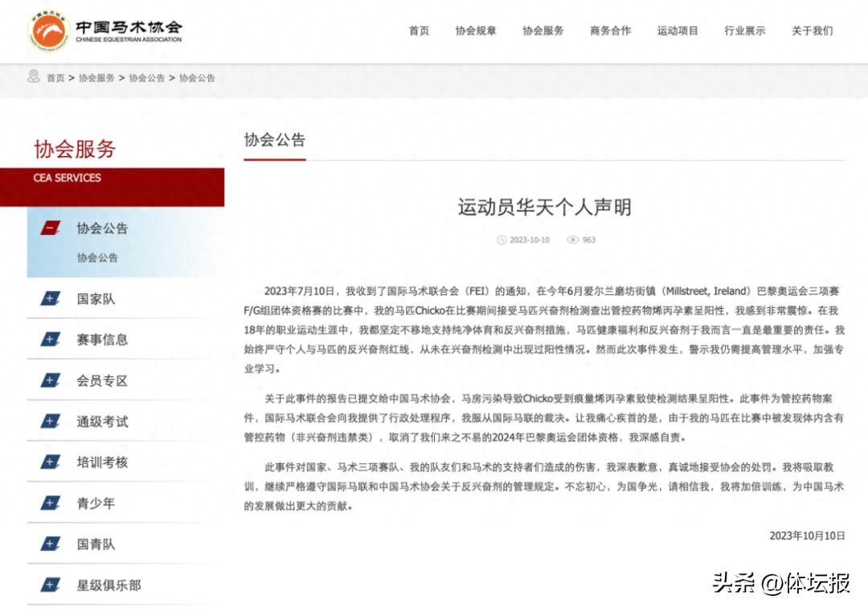Expand the 青少年 sidebar section
The height and width of the screenshot is (612, 868).
point(96,503)
